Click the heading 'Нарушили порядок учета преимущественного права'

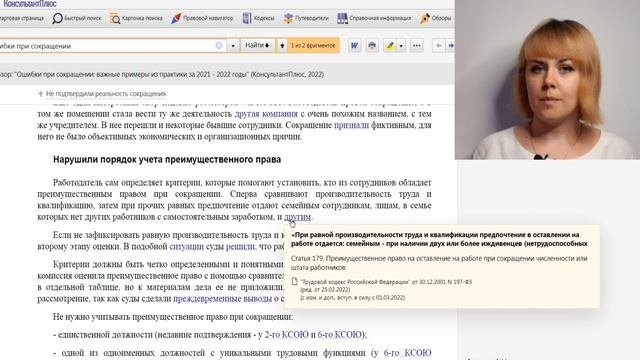click(167, 160)
